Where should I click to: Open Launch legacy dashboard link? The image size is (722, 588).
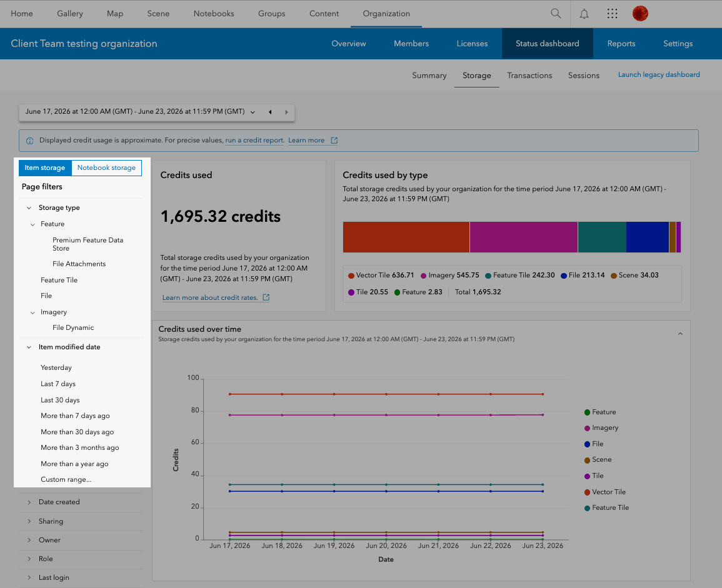[659, 74]
